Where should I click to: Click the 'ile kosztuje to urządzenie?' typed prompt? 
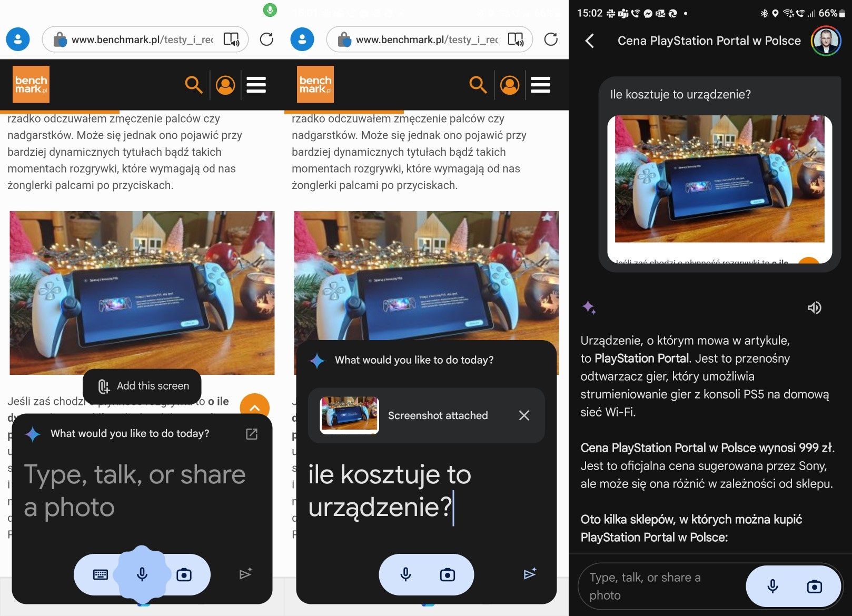click(x=390, y=491)
